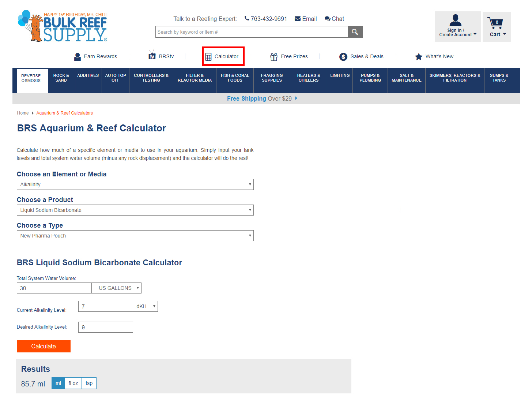Switch results to fl oz
Screen dimensions: 532x404
(x=73, y=383)
